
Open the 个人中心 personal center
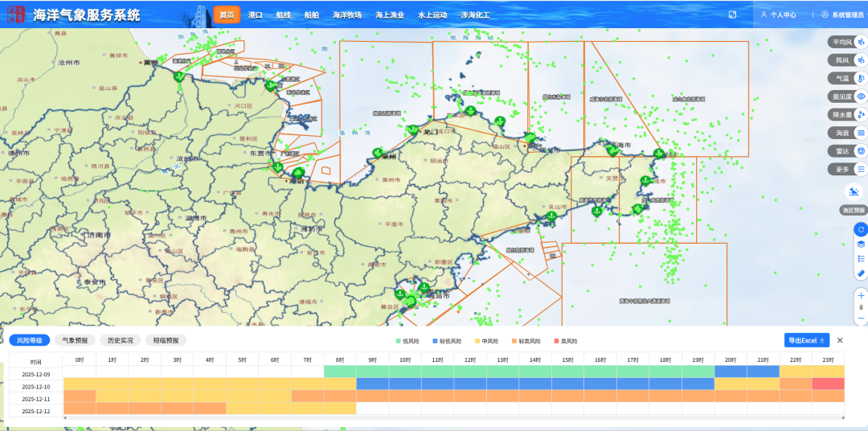tap(778, 14)
